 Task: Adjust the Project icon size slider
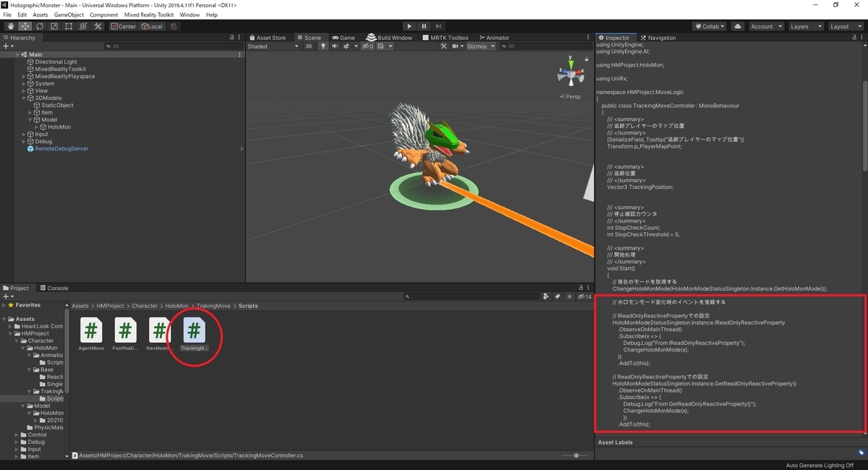click(576, 456)
